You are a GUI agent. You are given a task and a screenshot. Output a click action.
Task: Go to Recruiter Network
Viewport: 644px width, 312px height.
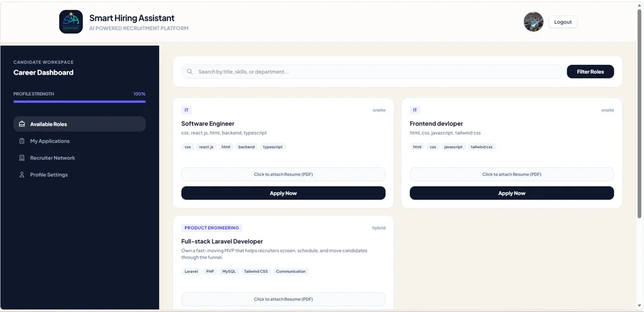(x=79, y=158)
